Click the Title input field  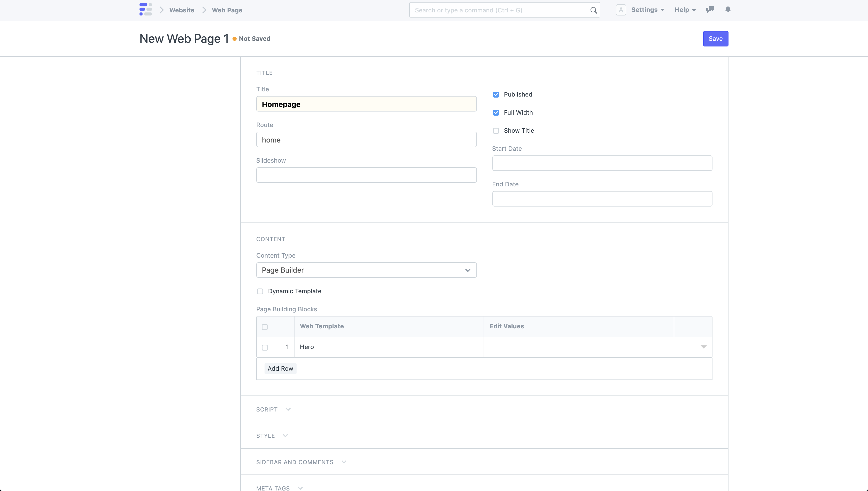pyautogui.click(x=366, y=104)
